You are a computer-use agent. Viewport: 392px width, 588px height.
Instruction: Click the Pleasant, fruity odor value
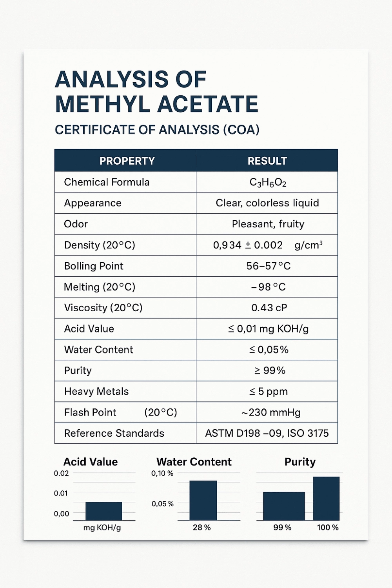[268, 224]
